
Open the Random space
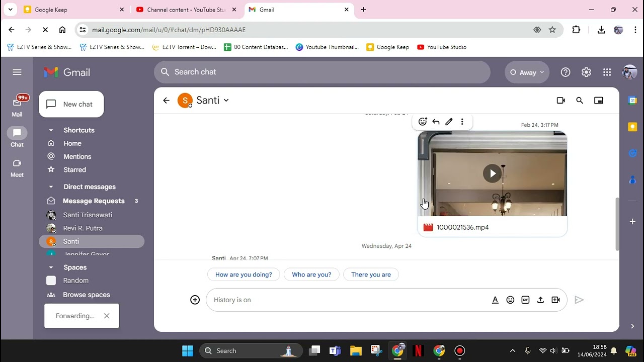coord(75,281)
